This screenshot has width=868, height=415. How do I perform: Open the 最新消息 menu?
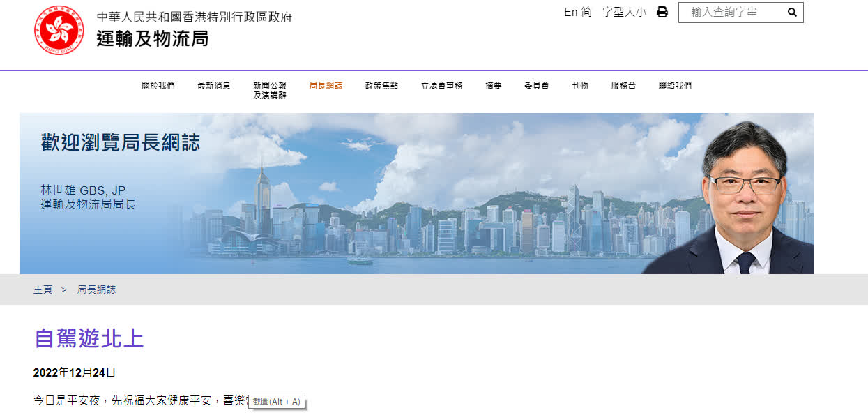214,86
